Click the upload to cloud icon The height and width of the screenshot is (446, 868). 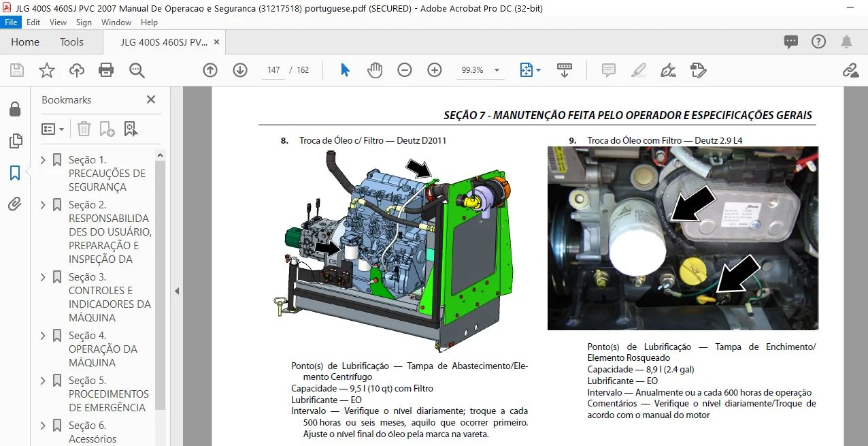pos(76,70)
